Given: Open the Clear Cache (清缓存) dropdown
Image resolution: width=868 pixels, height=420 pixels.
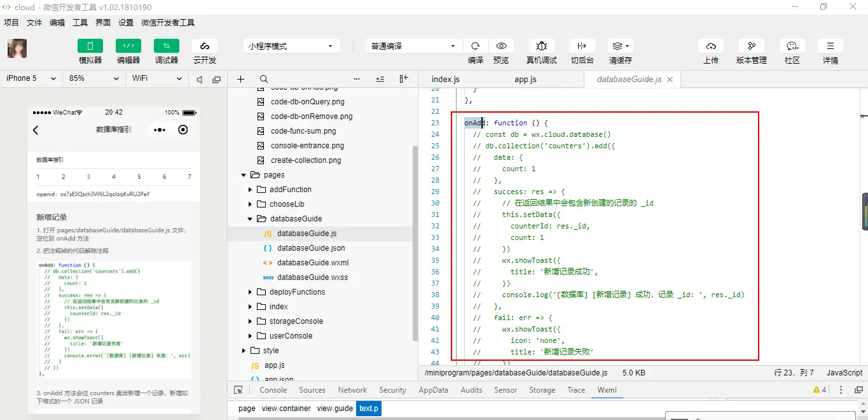Looking at the screenshot, I should click(x=620, y=46).
